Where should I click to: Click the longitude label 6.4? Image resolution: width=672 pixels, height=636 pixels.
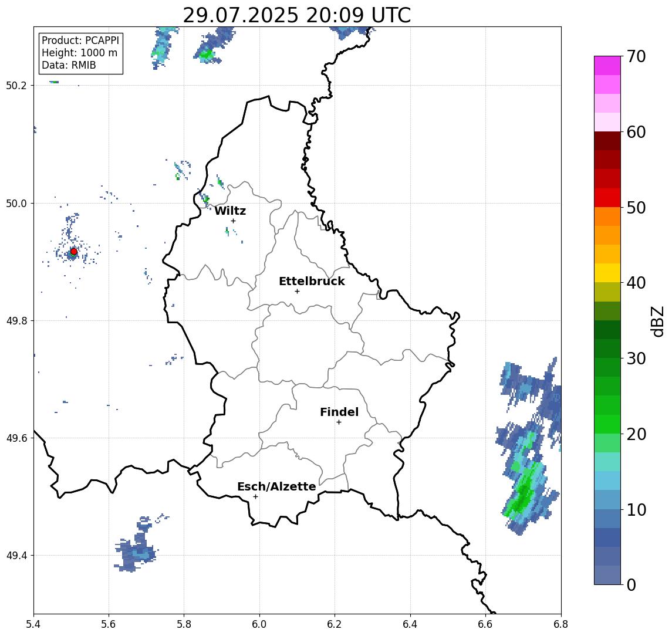(410, 624)
